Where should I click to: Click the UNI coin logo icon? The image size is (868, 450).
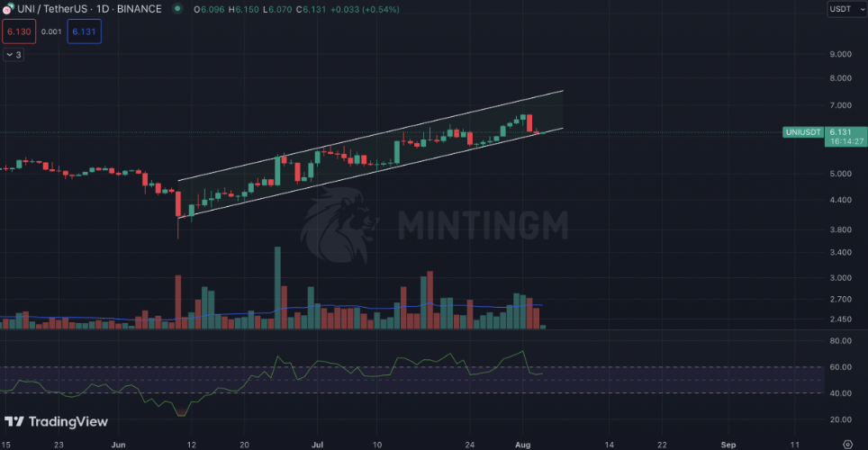(x=8, y=9)
